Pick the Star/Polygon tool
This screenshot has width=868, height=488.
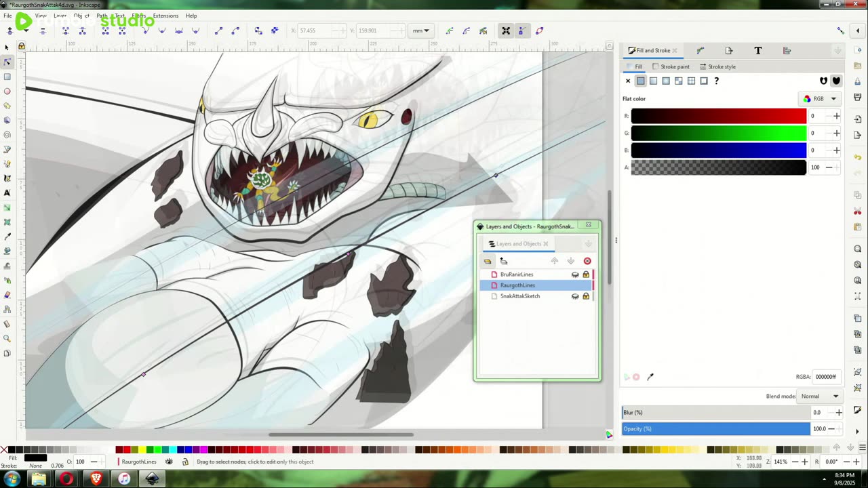7,106
